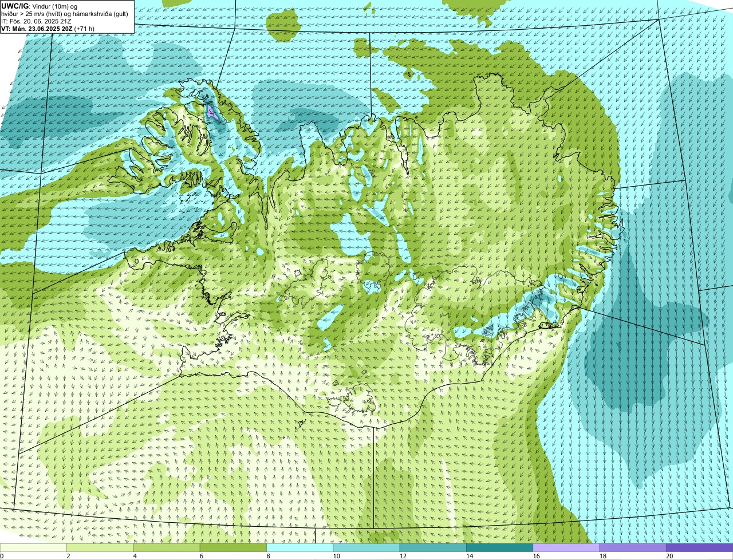
Task: Click the title line "UWC/IG: Vindur (10m) og"
Action: (39, 6)
